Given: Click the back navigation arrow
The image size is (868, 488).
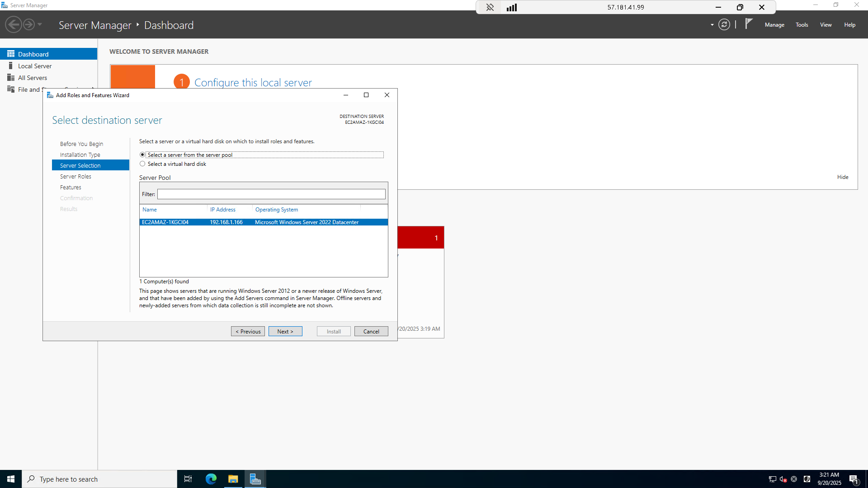Looking at the screenshot, I should pyautogui.click(x=14, y=25).
